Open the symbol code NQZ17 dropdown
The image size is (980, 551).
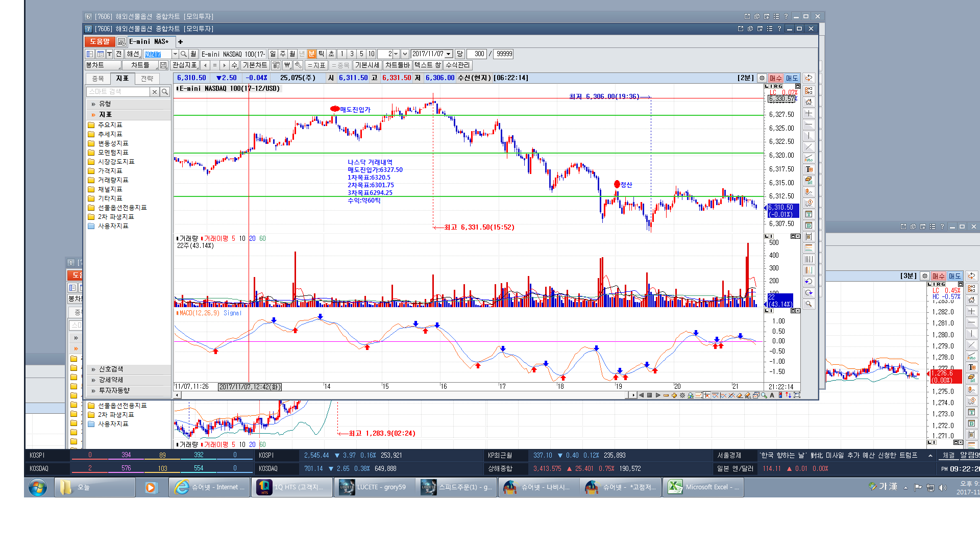(175, 54)
